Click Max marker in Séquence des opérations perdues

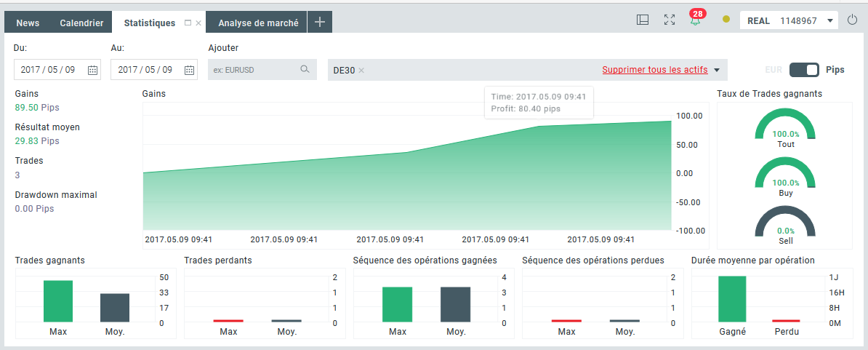pos(566,321)
